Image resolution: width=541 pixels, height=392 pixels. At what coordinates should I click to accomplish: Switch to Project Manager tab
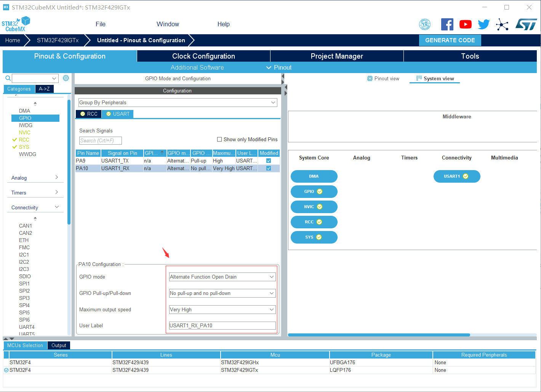click(337, 56)
